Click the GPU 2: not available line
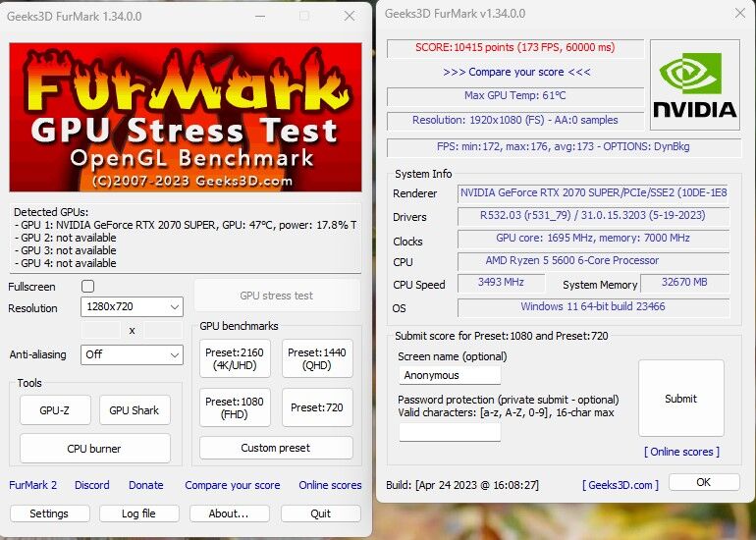The width and height of the screenshot is (756, 540). pos(65,238)
